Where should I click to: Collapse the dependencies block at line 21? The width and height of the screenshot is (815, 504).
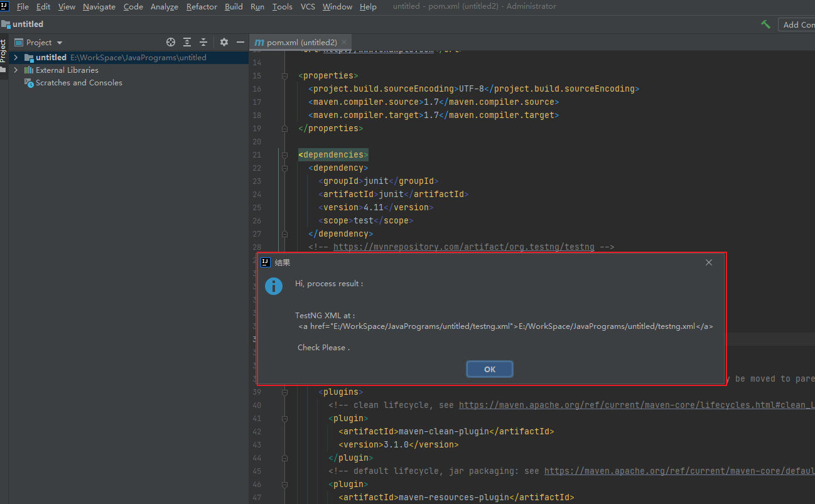(285, 154)
